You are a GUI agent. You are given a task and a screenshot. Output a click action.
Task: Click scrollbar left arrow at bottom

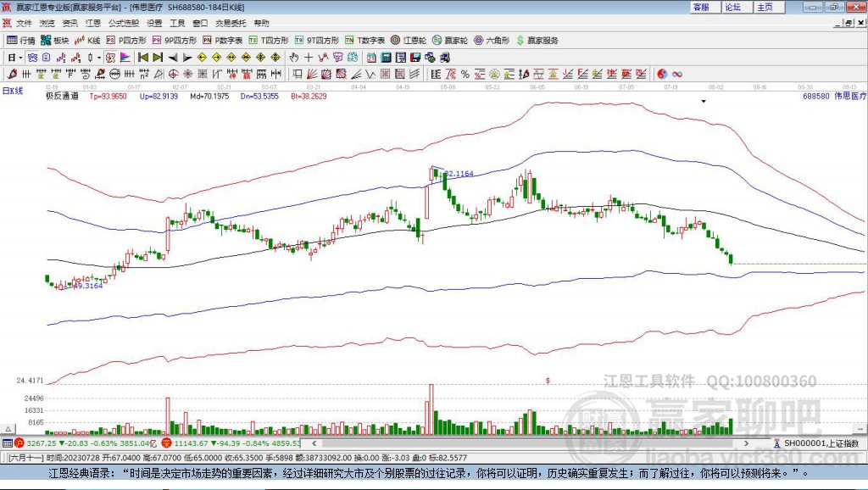[314, 443]
